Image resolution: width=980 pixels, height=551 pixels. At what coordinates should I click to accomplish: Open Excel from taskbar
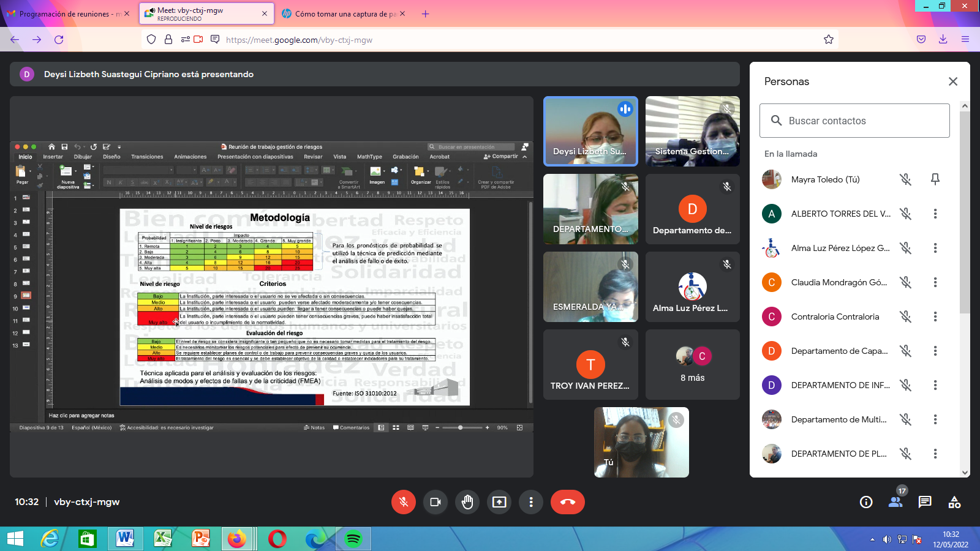(x=162, y=539)
